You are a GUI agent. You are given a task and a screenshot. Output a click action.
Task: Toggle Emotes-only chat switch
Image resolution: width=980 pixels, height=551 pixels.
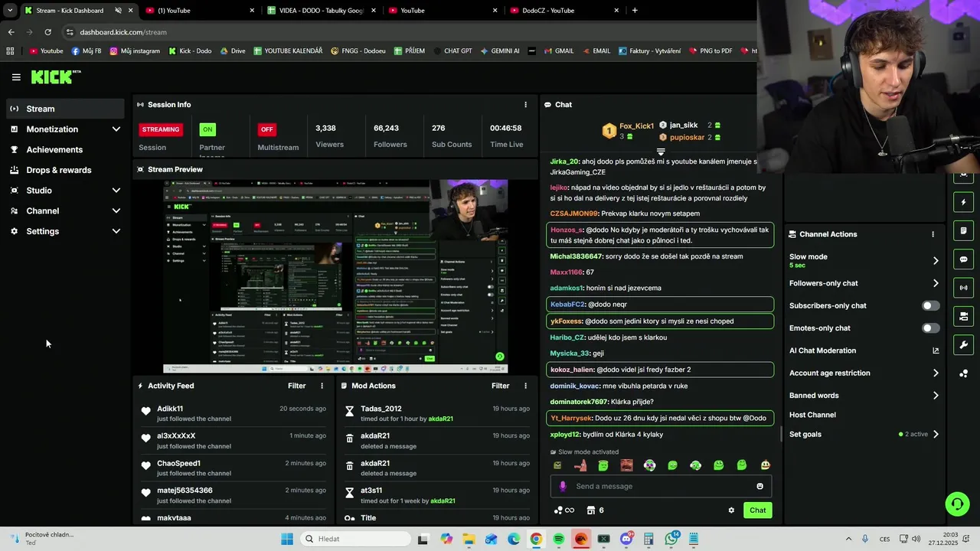coord(930,328)
